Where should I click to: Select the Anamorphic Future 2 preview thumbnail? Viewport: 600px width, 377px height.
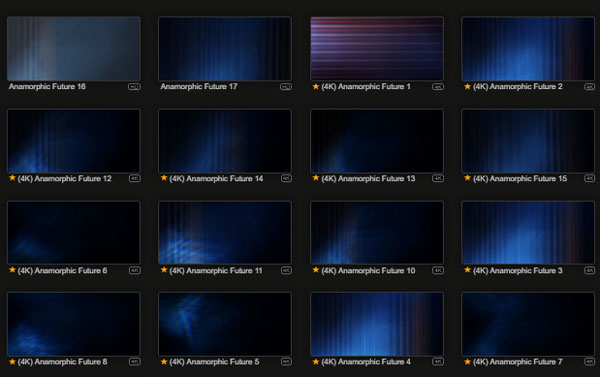tap(528, 49)
